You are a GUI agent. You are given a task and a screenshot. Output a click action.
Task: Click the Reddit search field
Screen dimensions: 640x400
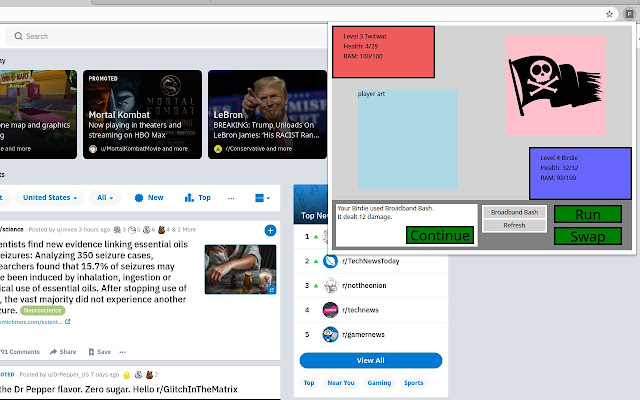click(167, 36)
